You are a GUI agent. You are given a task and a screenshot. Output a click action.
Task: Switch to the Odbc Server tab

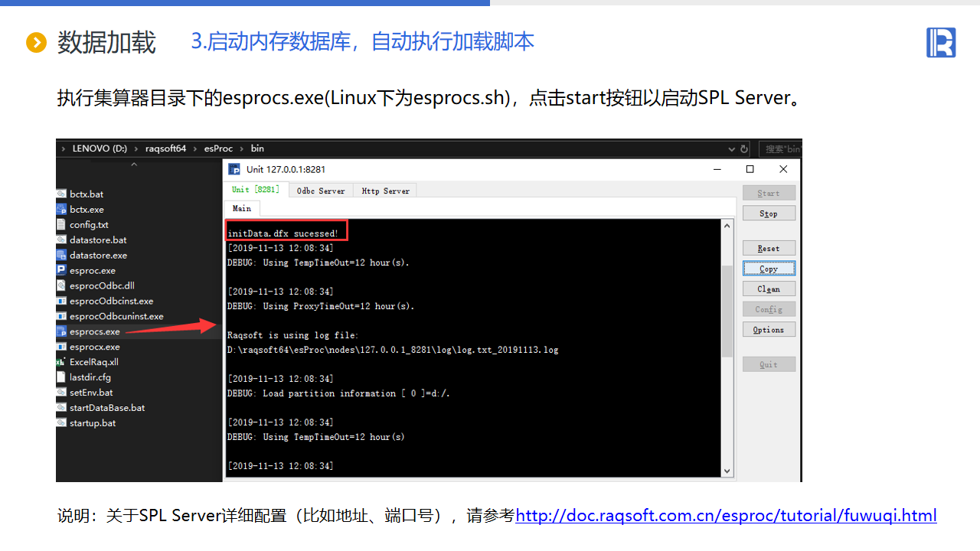click(321, 191)
